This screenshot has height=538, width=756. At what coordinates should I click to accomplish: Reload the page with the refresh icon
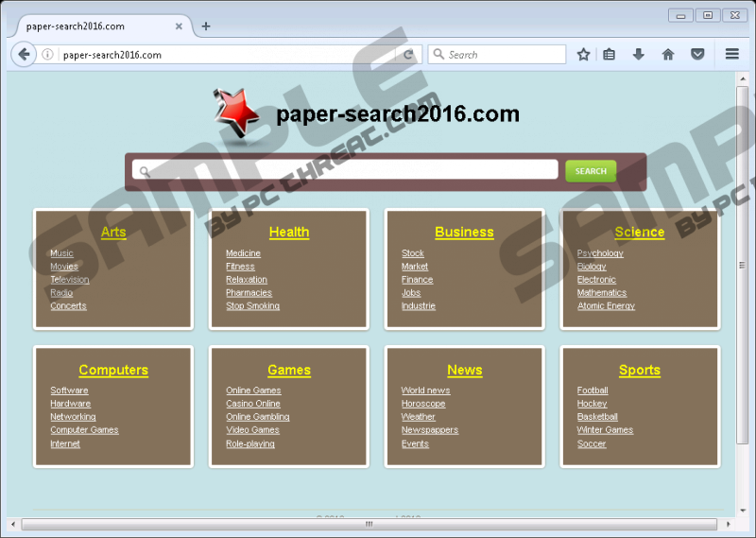pos(408,55)
